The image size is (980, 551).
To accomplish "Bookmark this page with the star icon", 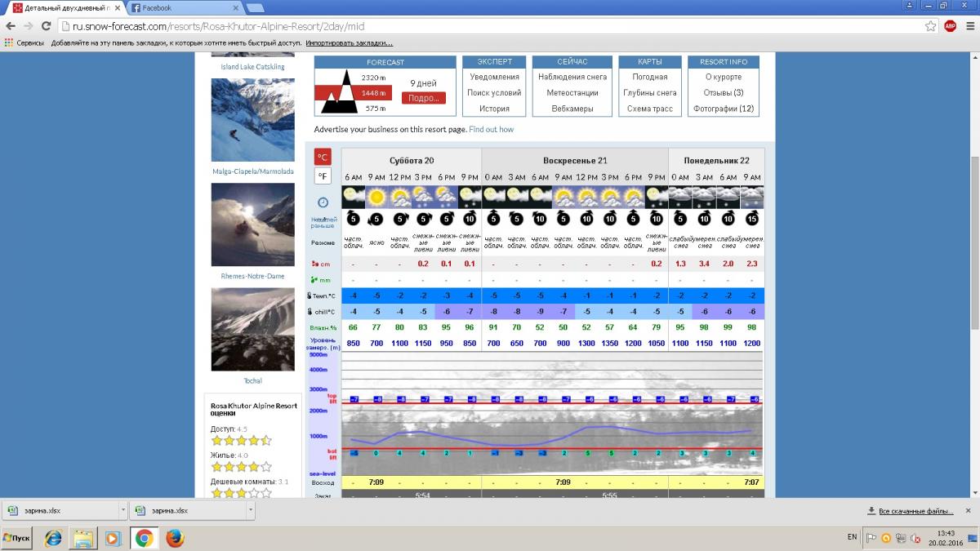I will (930, 26).
